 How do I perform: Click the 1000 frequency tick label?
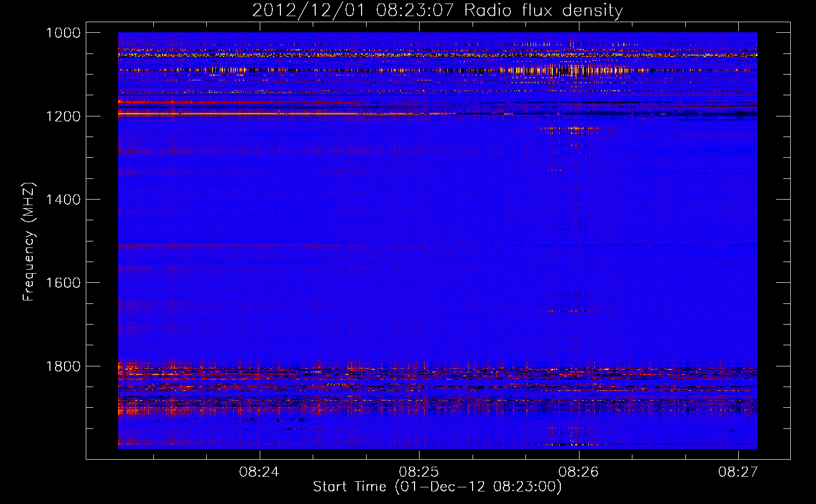(64, 33)
